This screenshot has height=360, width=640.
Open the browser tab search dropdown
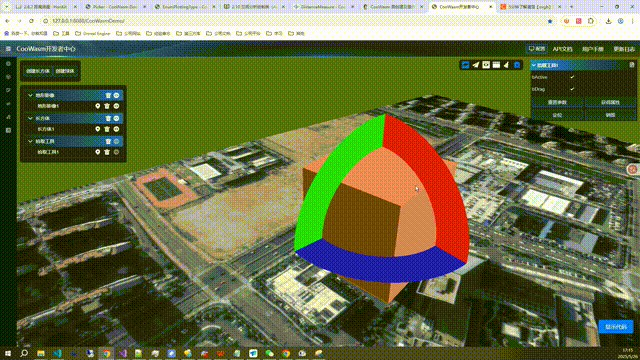tap(6, 7)
